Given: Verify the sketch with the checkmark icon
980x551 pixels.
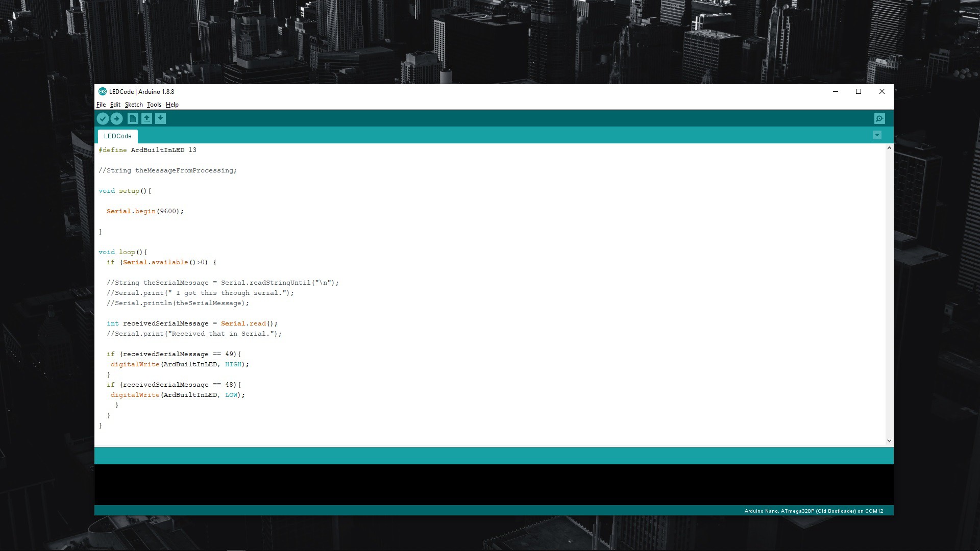Looking at the screenshot, I should (103, 118).
